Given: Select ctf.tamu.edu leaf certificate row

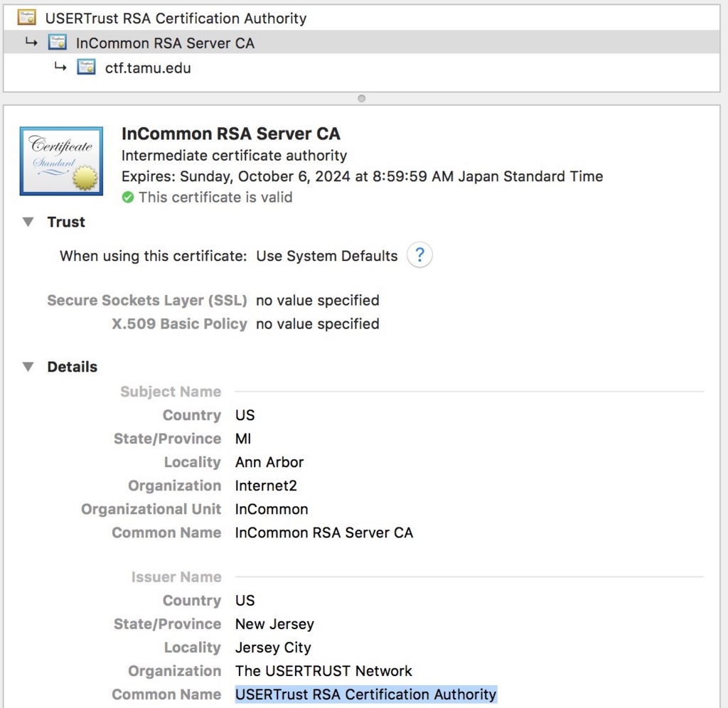Looking at the screenshot, I should click(362, 68).
